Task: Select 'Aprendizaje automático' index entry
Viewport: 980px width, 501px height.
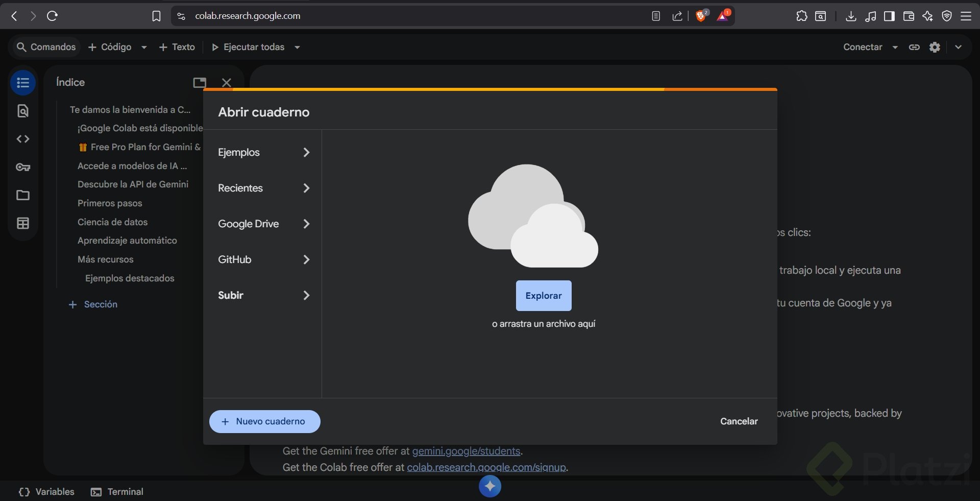Action: (x=127, y=241)
